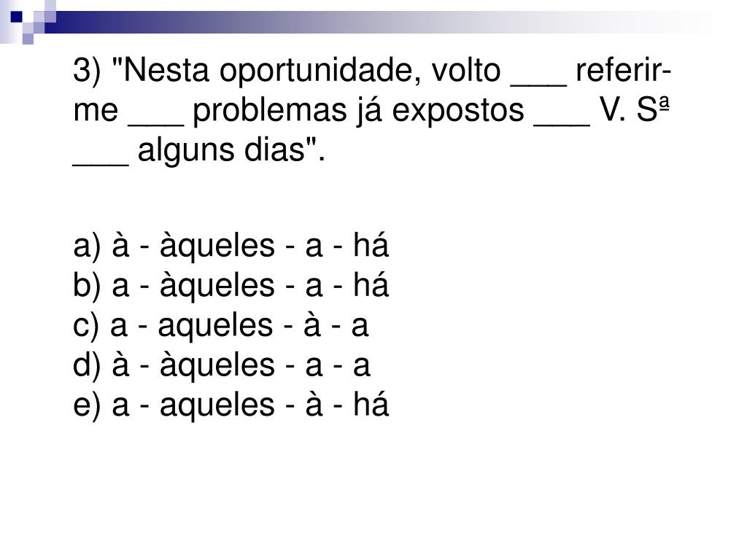Click the word 'referir-' in first line
The width and height of the screenshot is (747, 560).
pos(624,71)
